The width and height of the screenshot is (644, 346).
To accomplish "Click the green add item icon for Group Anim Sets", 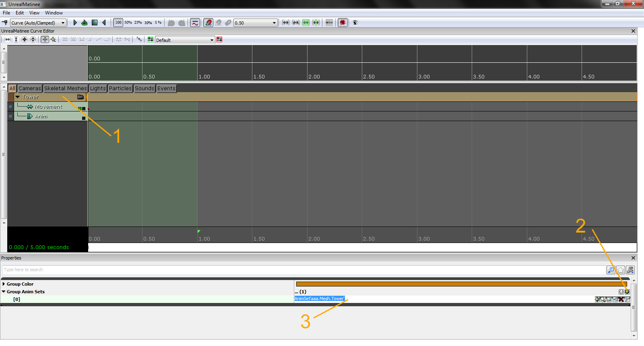I will [x=627, y=292].
